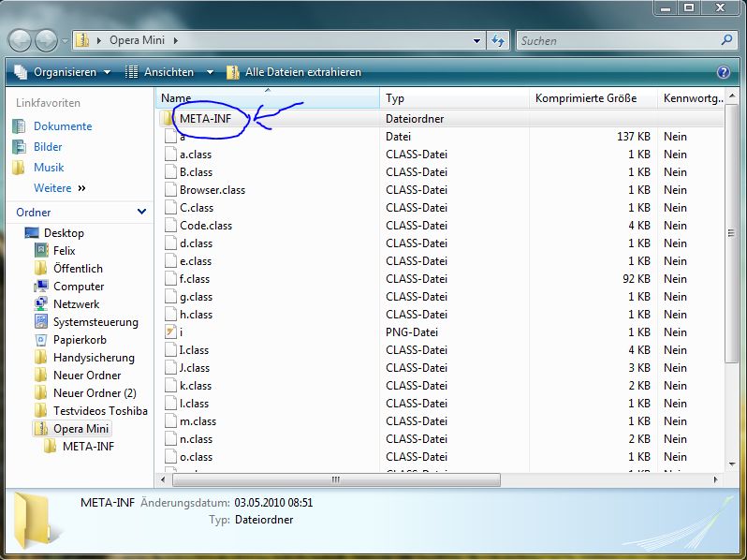
Task: Sort by the Typ column header
Action: [455, 98]
